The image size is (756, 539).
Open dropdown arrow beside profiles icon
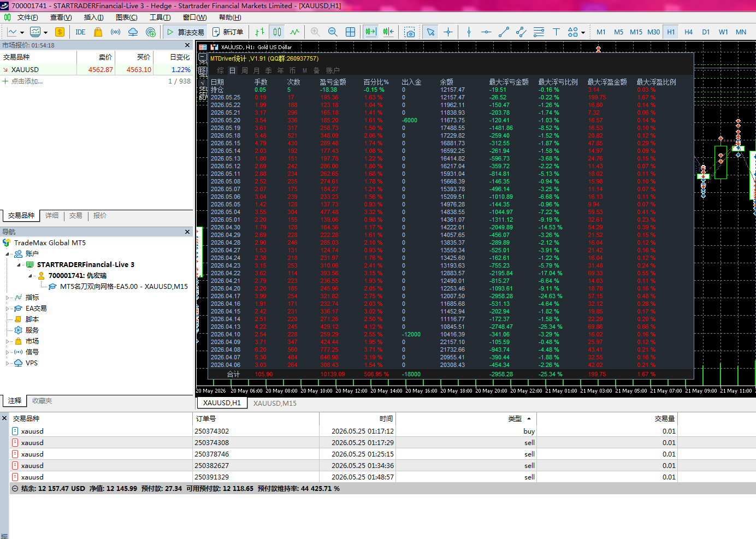tap(45, 32)
